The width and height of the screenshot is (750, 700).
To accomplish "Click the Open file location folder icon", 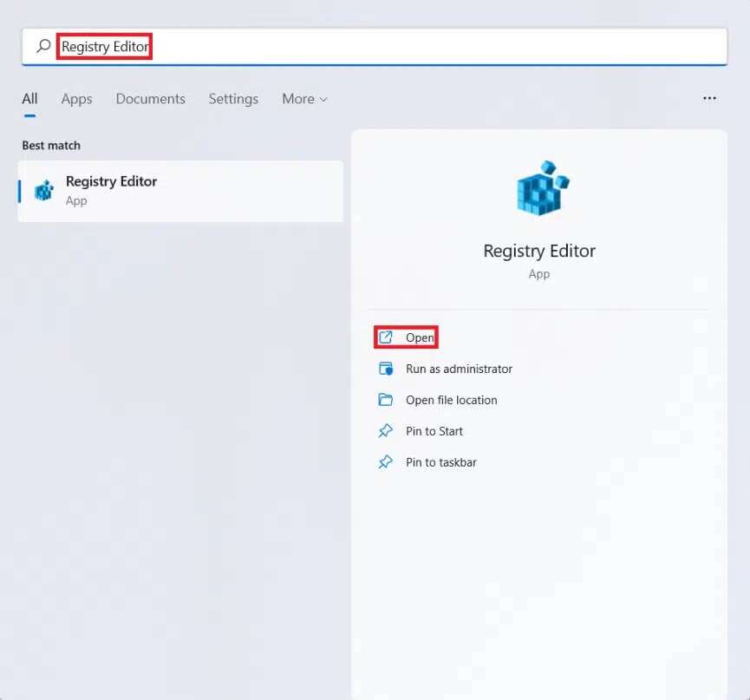I will coord(386,400).
